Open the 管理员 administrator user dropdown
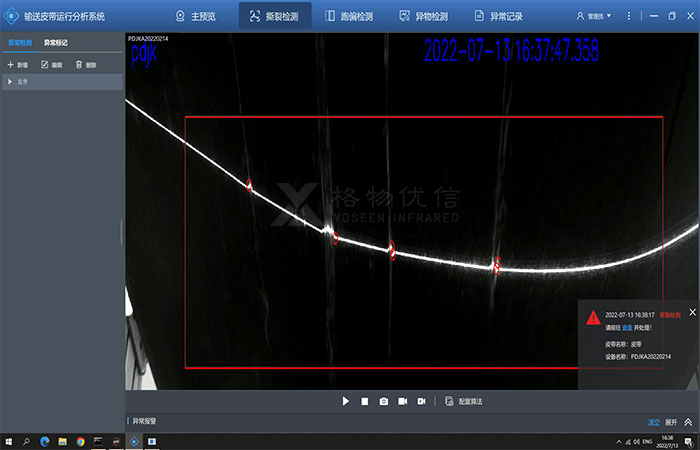The image size is (700, 450). pos(594,16)
